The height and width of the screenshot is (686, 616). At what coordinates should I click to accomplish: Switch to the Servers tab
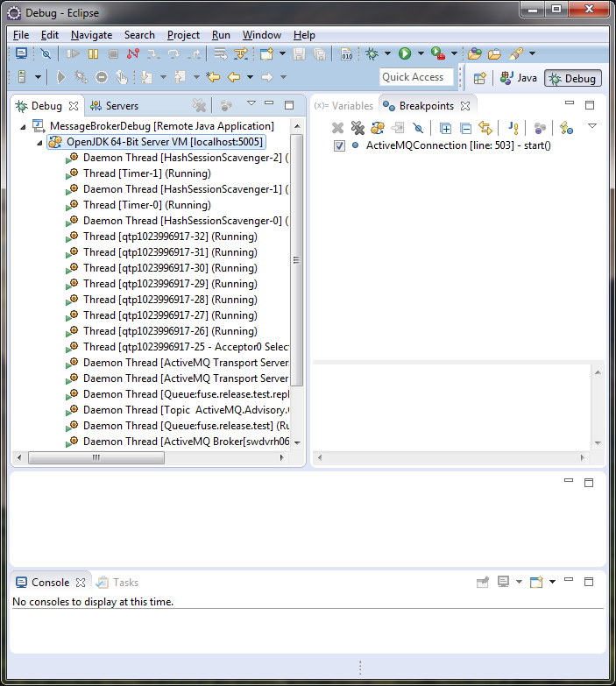point(114,106)
